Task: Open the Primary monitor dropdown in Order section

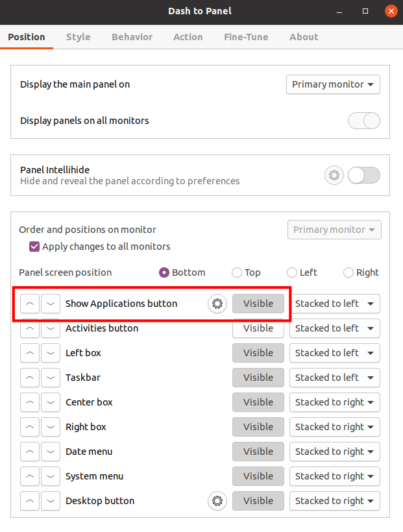Action: 334,230
